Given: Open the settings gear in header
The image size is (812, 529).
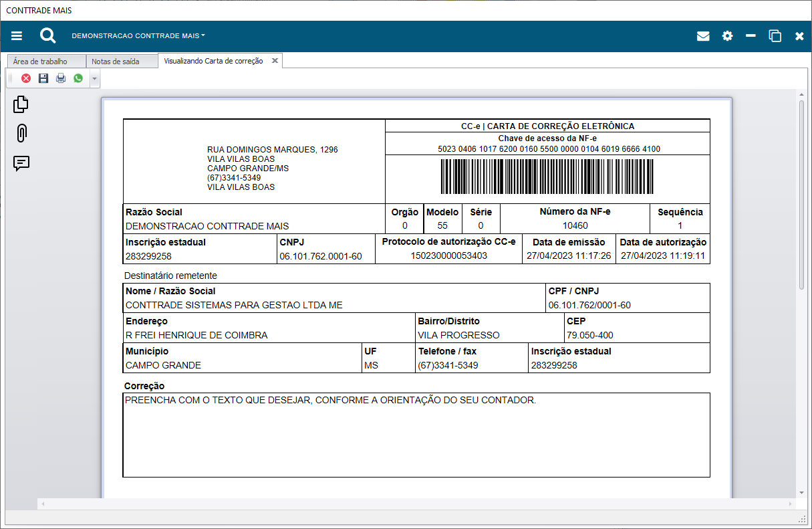Looking at the screenshot, I should click(727, 36).
